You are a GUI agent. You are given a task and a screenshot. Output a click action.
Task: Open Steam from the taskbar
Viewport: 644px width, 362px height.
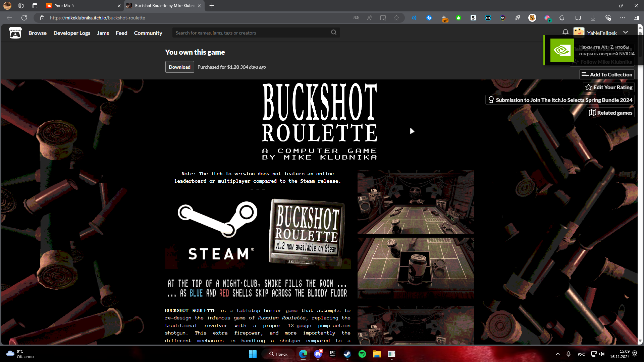pyautogui.click(x=347, y=354)
